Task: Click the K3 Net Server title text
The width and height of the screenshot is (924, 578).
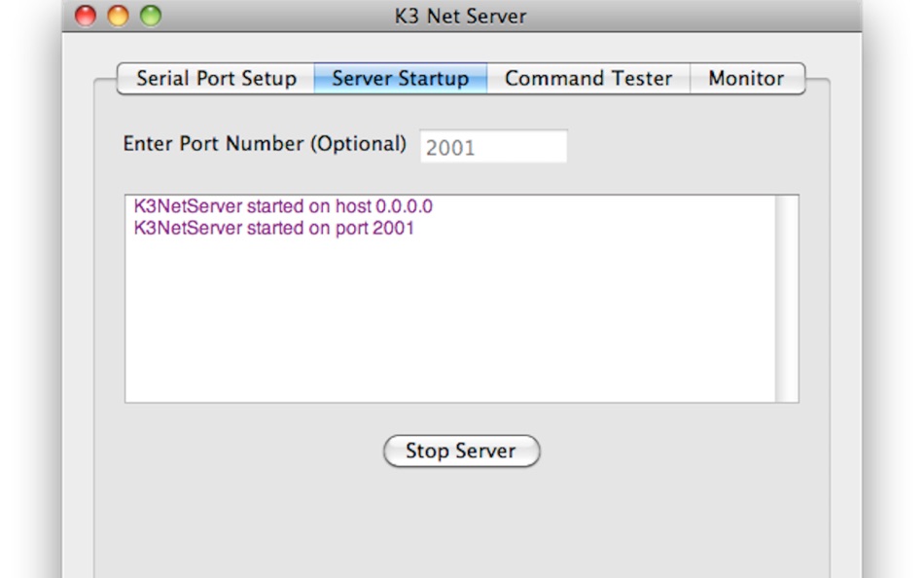Action: 460,16
